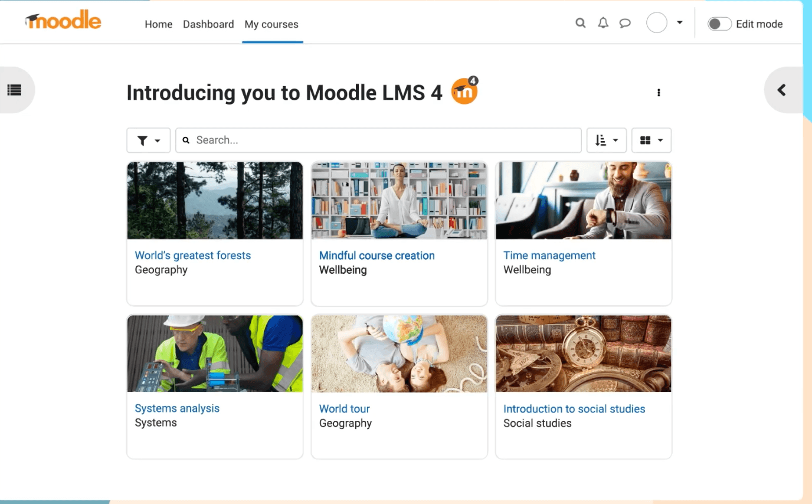Image resolution: width=812 pixels, height=504 pixels.
Task: Open the messaging speech bubble icon
Action: [625, 24]
